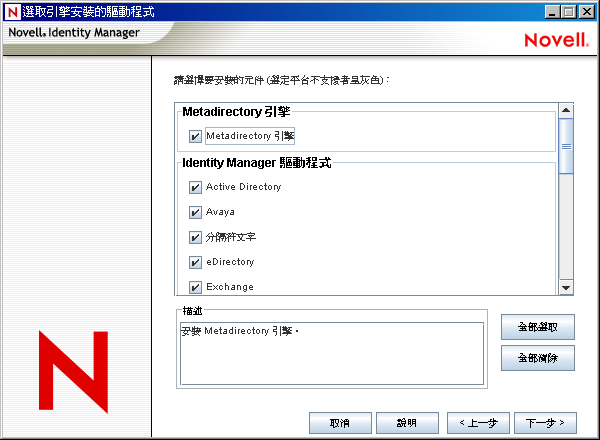Select the Active Directory label text
The height and width of the screenshot is (440, 600).
tap(243, 187)
